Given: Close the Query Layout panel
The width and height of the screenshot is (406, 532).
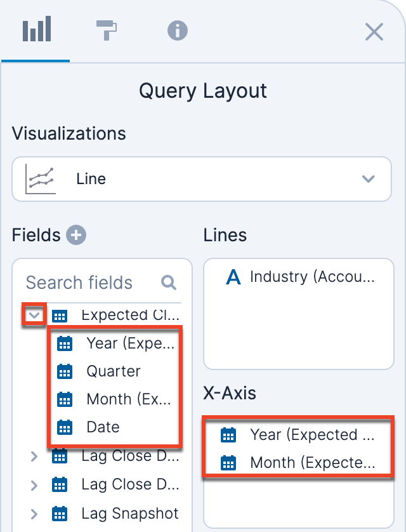Looking at the screenshot, I should [374, 32].
